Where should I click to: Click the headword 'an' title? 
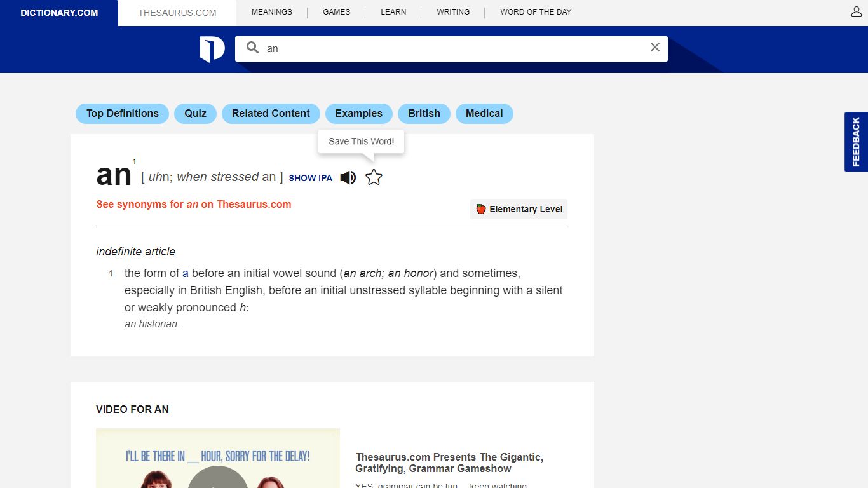click(x=114, y=175)
